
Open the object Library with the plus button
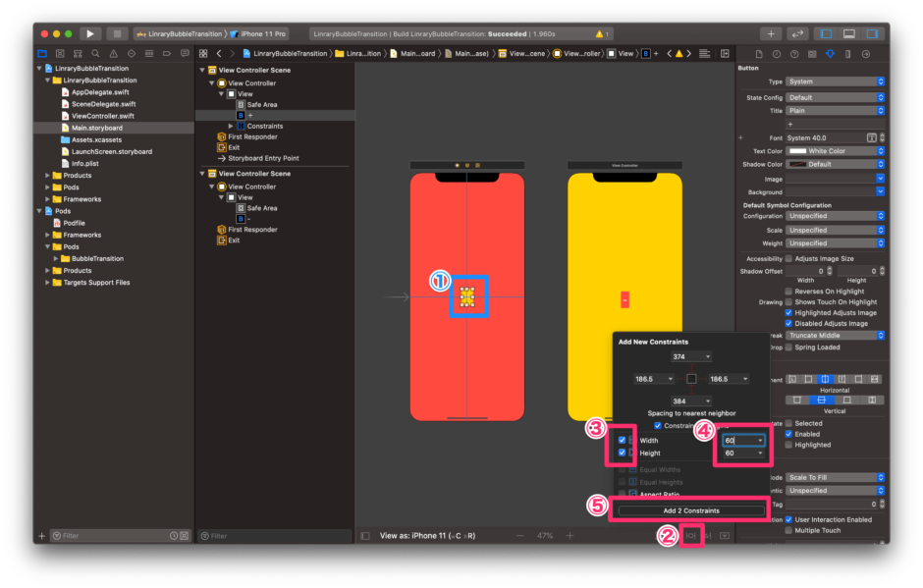click(772, 32)
